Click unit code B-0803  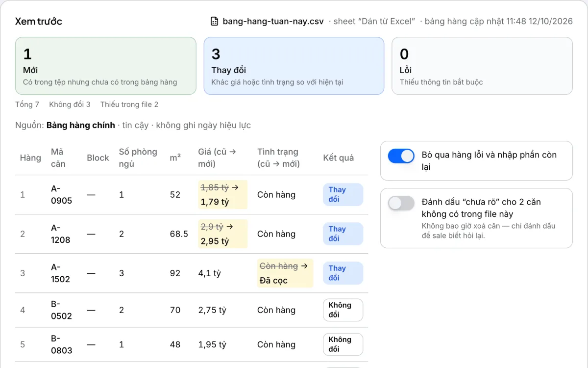pos(61,344)
